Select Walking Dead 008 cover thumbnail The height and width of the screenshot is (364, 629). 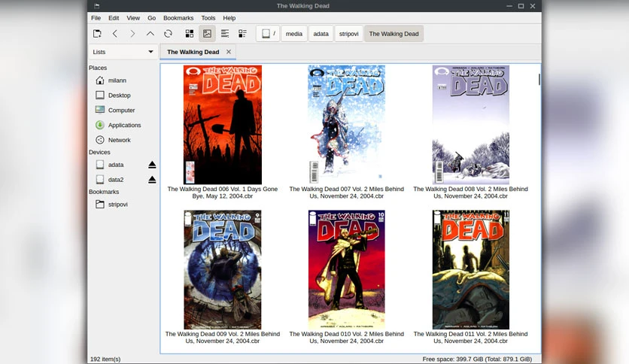[x=470, y=125]
